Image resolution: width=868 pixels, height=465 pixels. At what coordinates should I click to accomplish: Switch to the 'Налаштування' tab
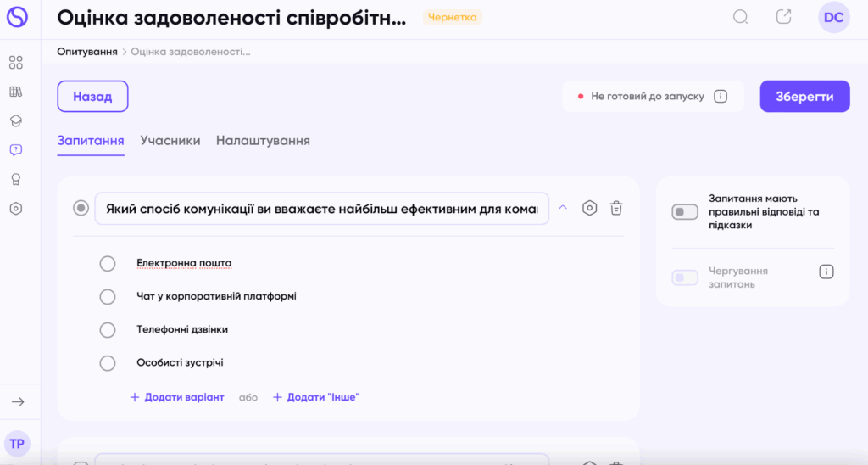click(263, 141)
